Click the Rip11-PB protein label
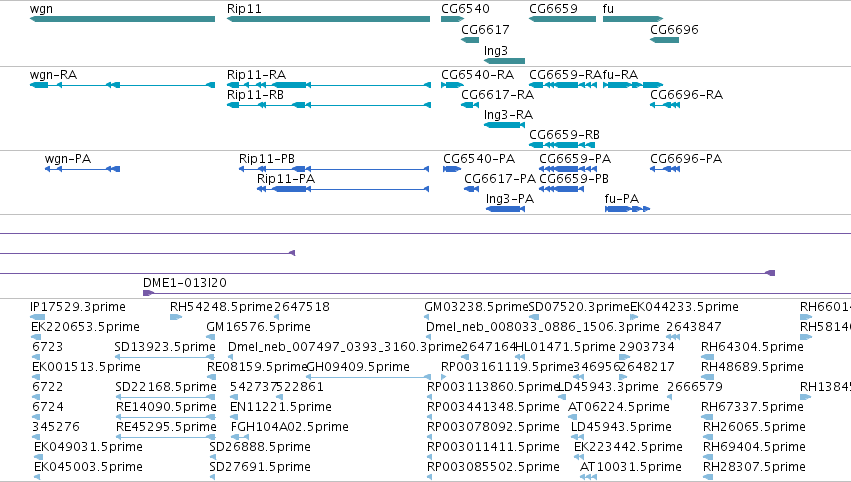Viewport: 851px width, 482px height. (267, 159)
